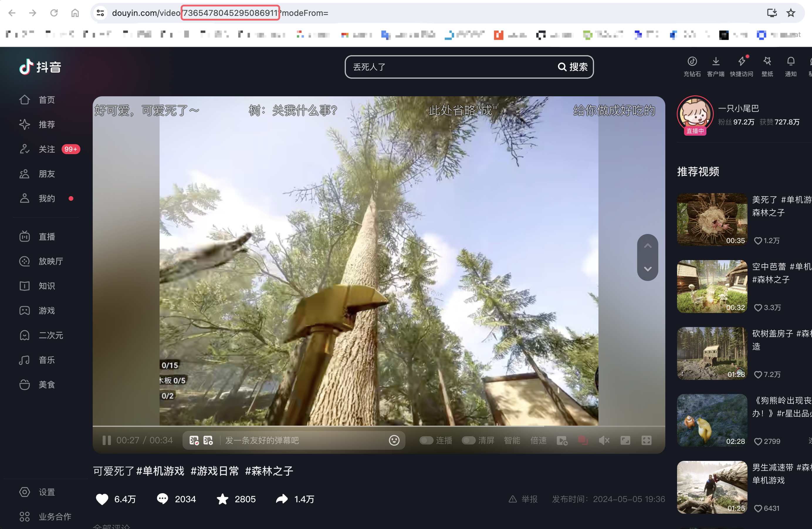Open 壁纸 wallpaper option

(x=767, y=67)
